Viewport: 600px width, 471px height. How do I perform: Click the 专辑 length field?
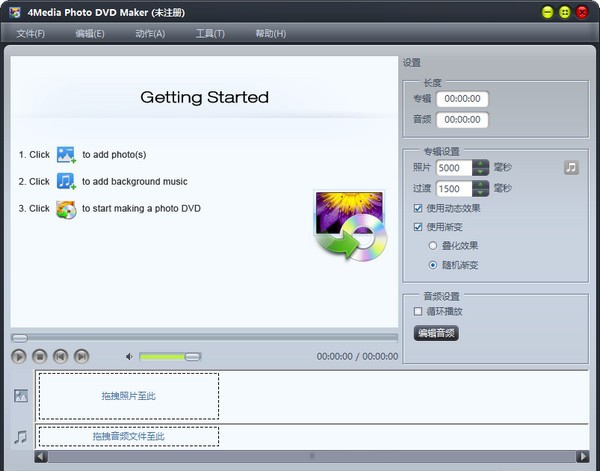[462, 99]
